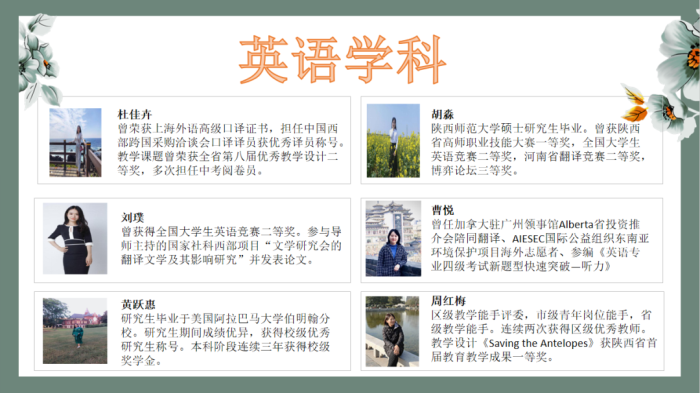Click the name heading 周红梅

(x=448, y=301)
